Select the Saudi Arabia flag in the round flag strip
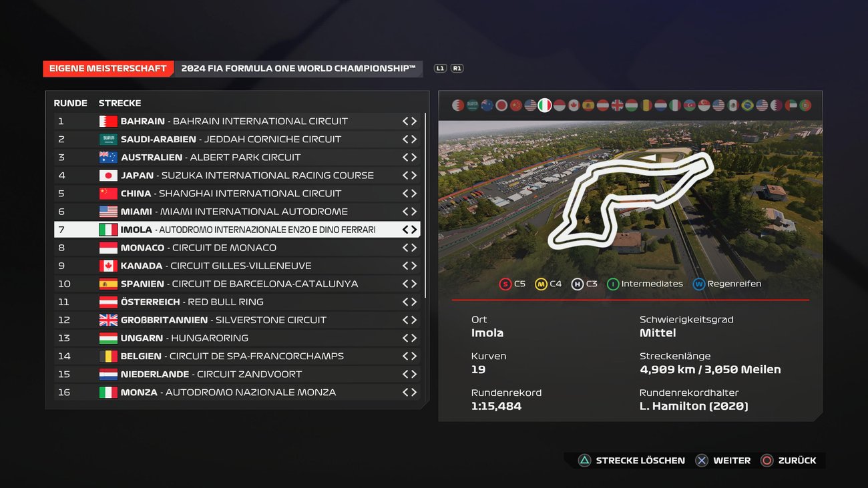Screen dimensions: 868x488 pos(473,105)
